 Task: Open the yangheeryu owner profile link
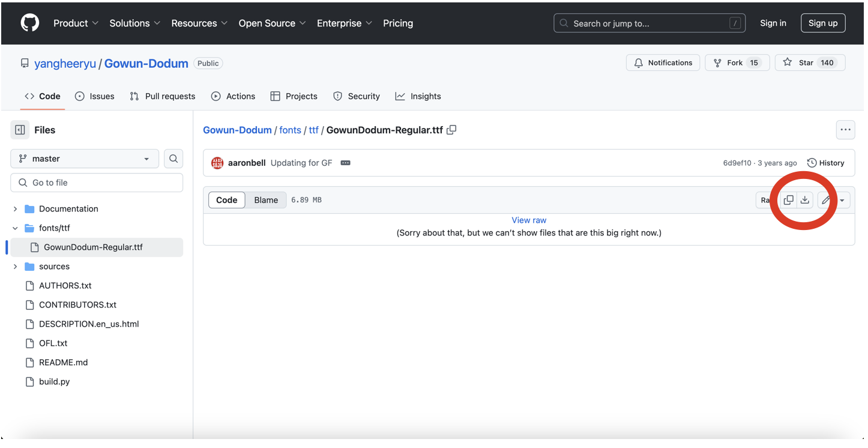coord(65,64)
